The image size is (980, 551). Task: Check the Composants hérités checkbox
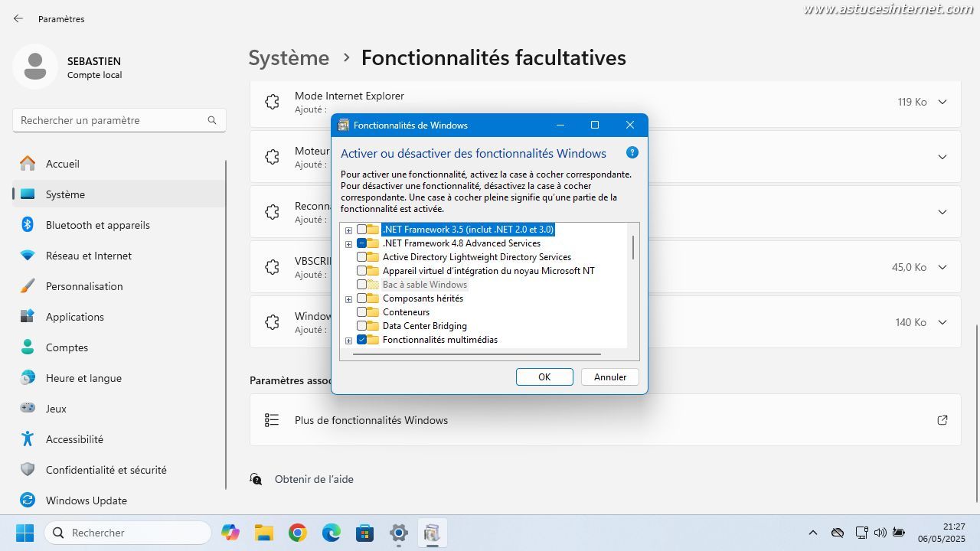[x=361, y=298]
